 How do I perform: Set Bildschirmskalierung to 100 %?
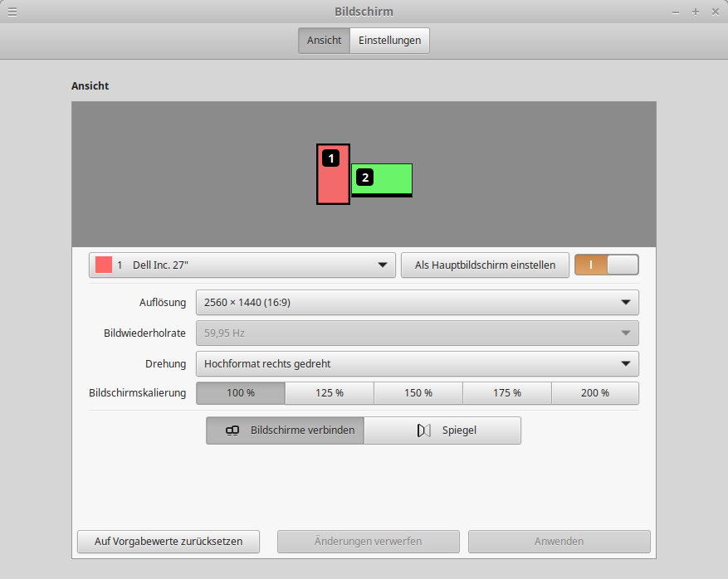click(241, 393)
